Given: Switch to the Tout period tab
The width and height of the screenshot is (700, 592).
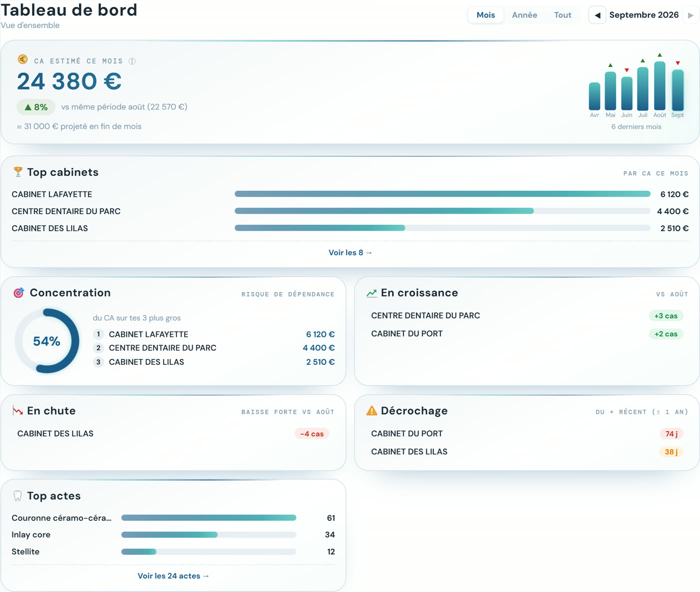Looking at the screenshot, I should (x=562, y=15).
